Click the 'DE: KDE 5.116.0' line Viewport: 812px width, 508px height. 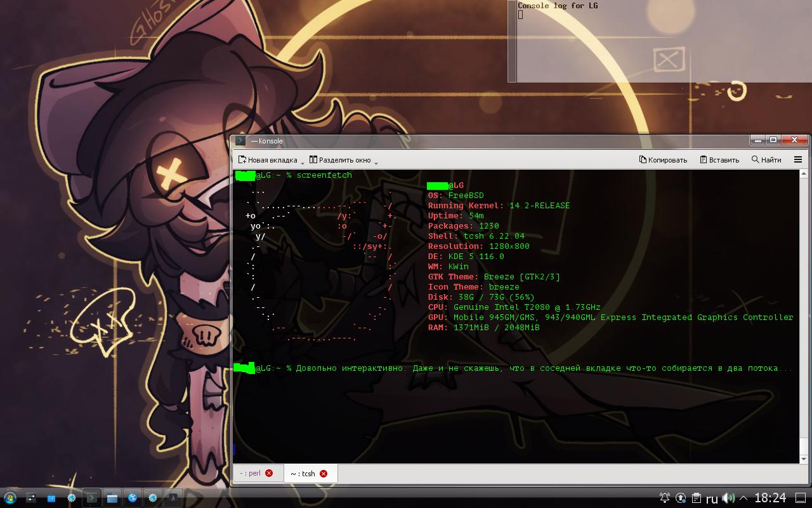[466, 257]
